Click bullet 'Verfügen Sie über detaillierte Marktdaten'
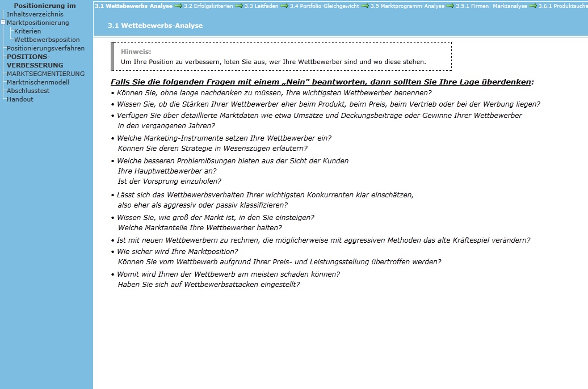This screenshot has height=389, width=588. tap(319, 116)
